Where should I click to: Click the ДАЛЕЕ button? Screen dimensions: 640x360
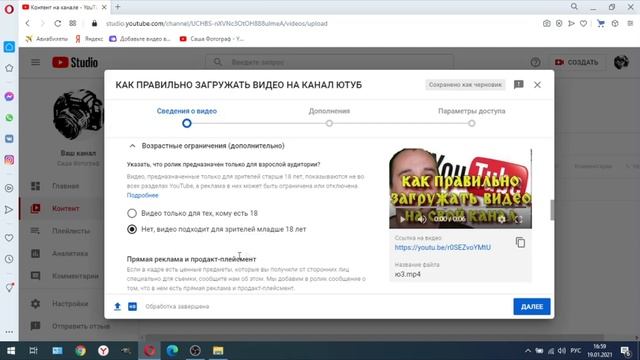(x=531, y=307)
